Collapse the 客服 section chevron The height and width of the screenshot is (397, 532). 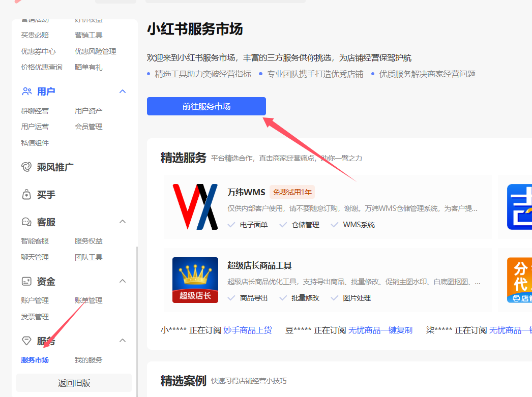tap(123, 222)
